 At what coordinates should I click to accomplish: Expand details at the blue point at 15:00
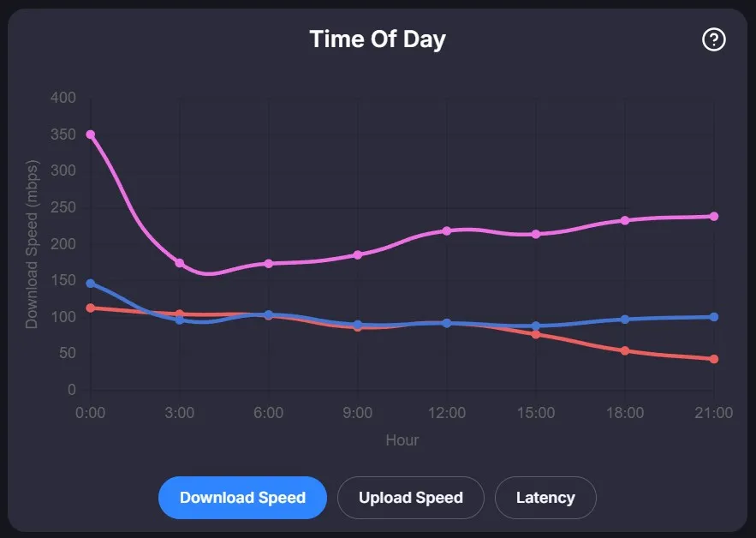click(x=537, y=326)
